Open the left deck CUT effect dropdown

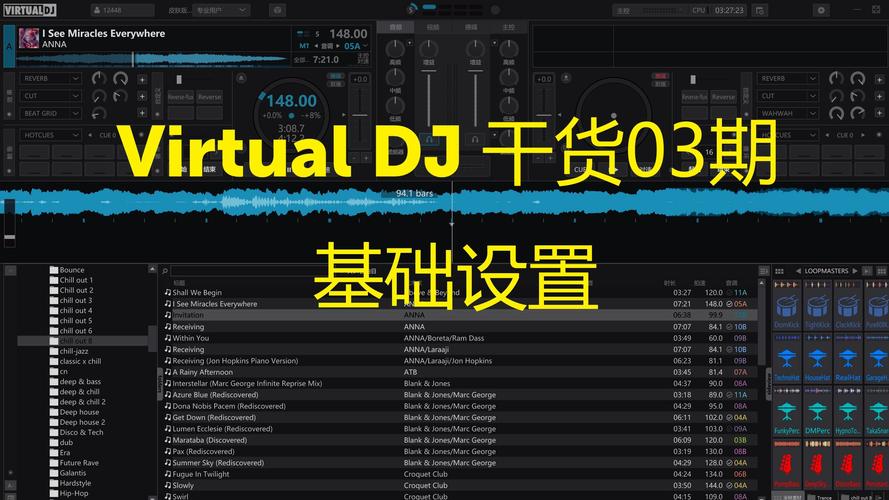pos(50,96)
